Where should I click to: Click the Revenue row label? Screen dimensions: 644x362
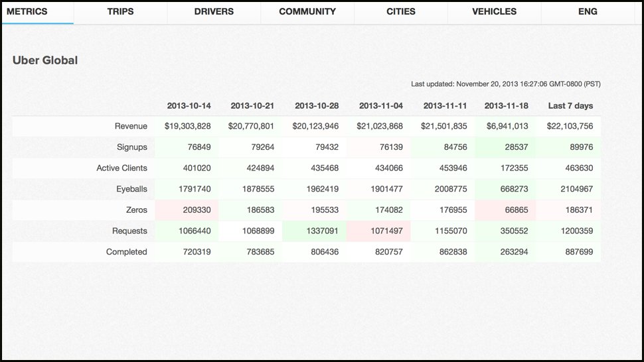131,126
